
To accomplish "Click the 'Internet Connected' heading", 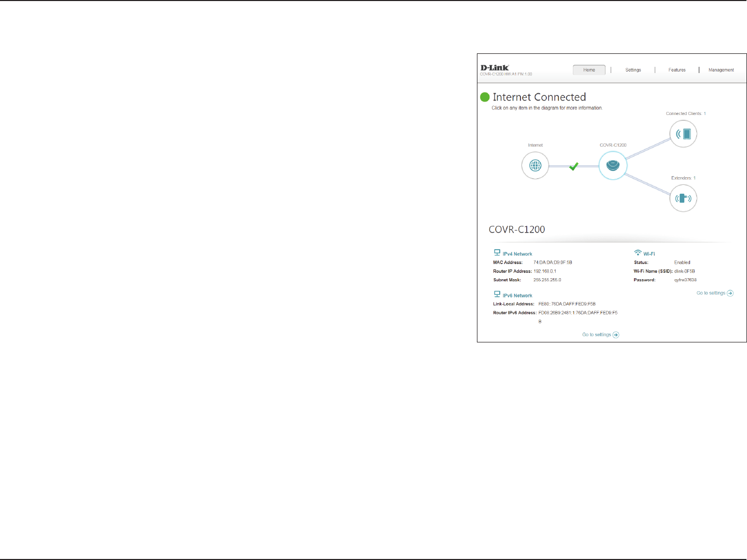I will click(539, 97).
